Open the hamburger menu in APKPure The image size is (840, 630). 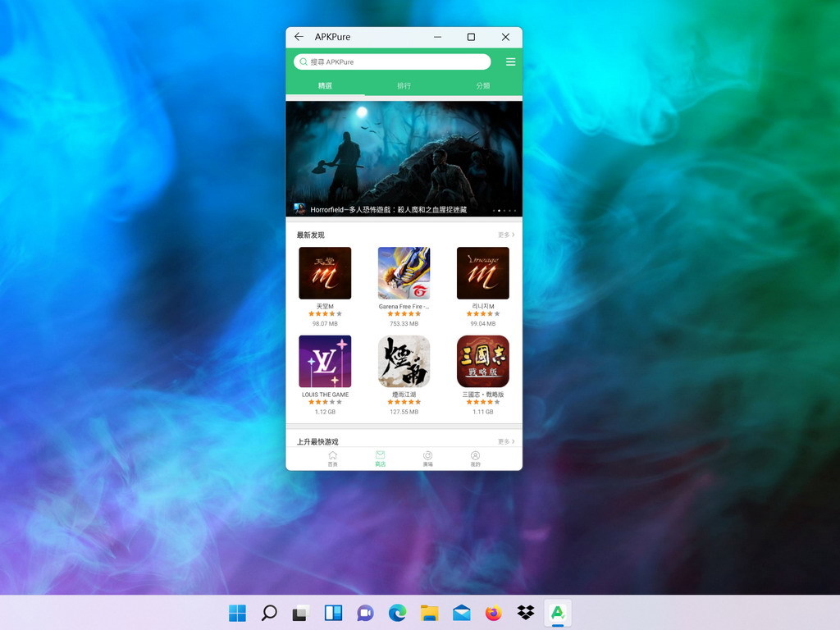(510, 62)
